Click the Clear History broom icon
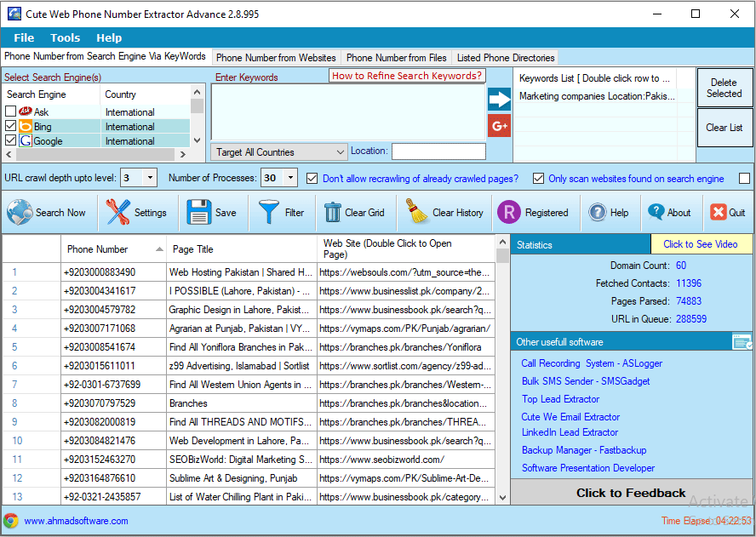The height and width of the screenshot is (537, 756). [417, 213]
